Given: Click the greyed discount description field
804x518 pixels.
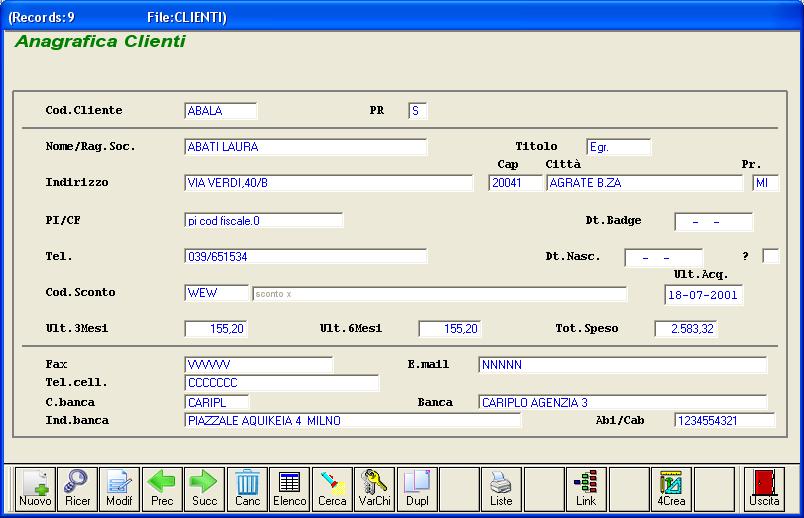Looking at the screenshot, I should [x=439, y=294].
